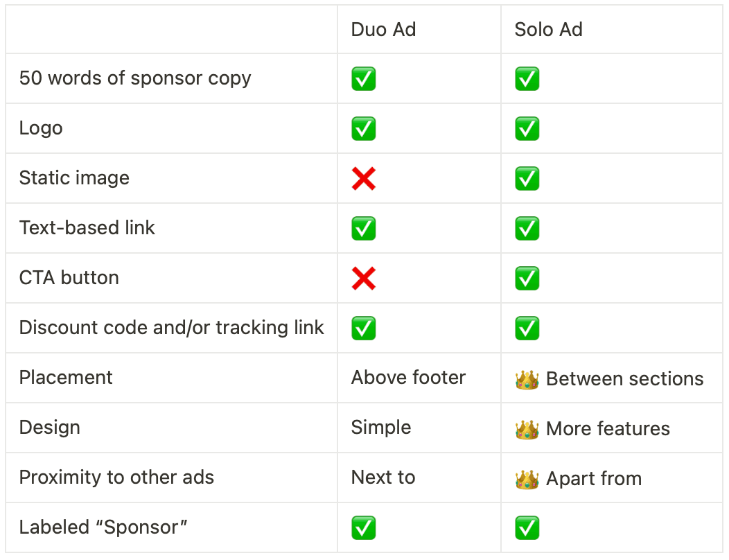Click green checkmark for Logo under Duo Ad
Screen dimensions: 729x560
(x=363, y=129)
